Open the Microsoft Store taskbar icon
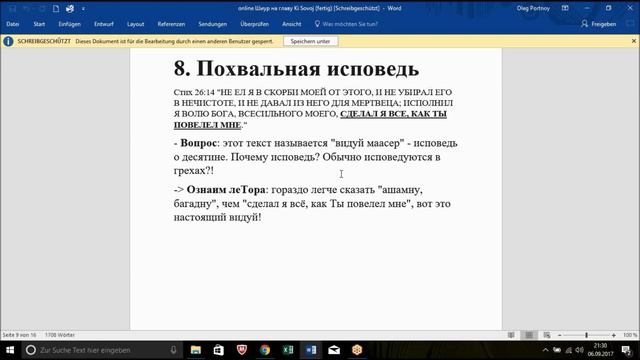Viewport: 640px width, 360px height. pyautogui.click(x=219, y=350)
